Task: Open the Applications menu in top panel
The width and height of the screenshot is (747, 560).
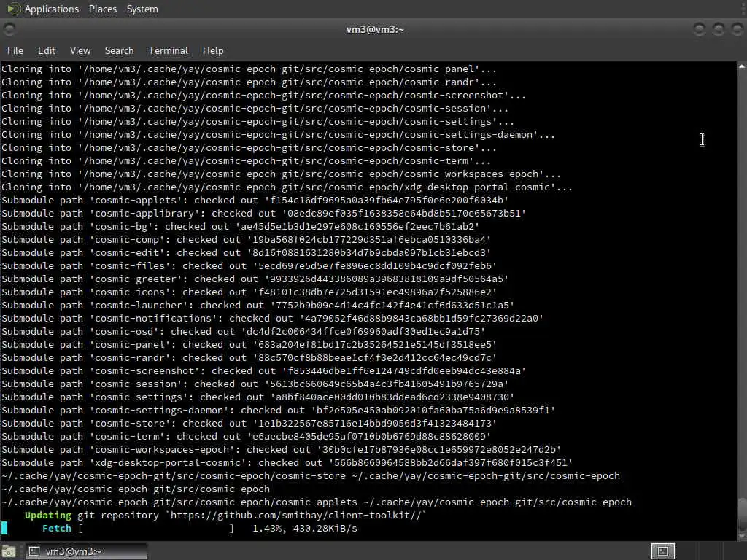Action: pos(52,9)
